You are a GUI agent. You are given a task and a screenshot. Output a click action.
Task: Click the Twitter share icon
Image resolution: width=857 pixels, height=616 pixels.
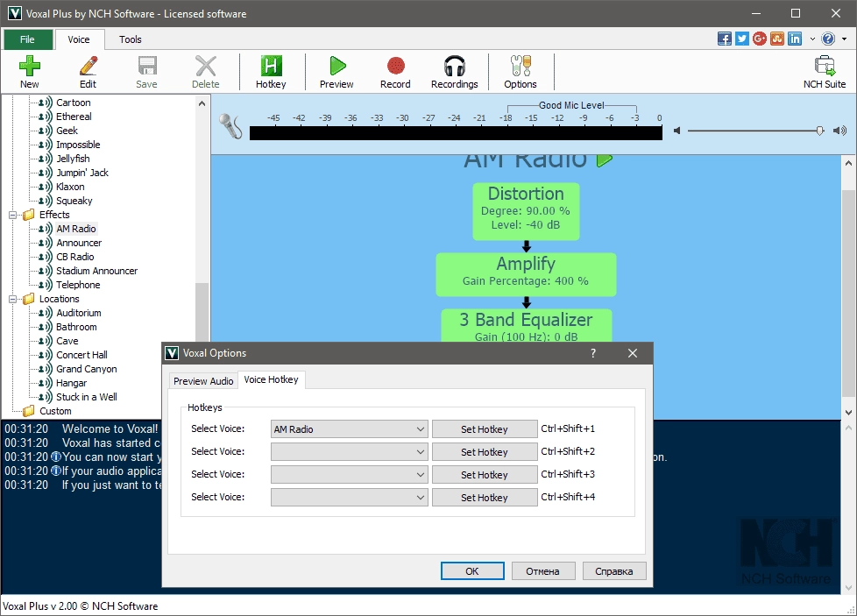pyautogui.click(x=742, y=39)
